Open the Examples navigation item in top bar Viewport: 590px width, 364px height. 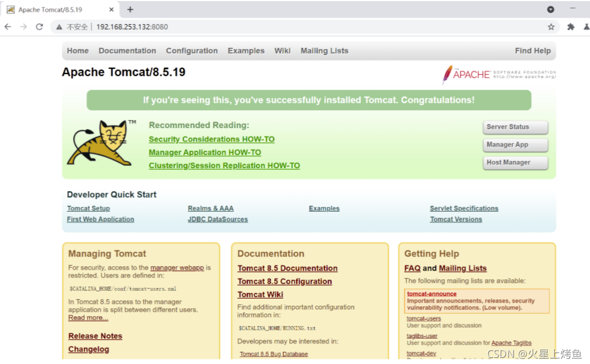pos(246,51)
